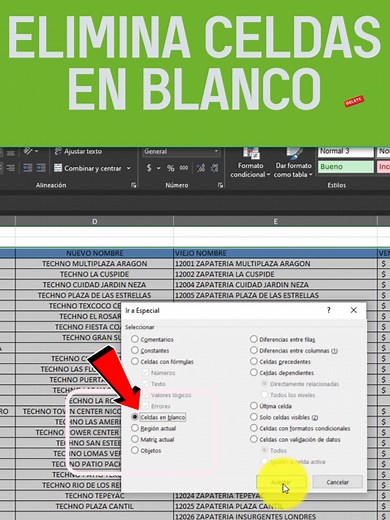Click cell TECHNO LA CUSPIDE

(94, 274)
